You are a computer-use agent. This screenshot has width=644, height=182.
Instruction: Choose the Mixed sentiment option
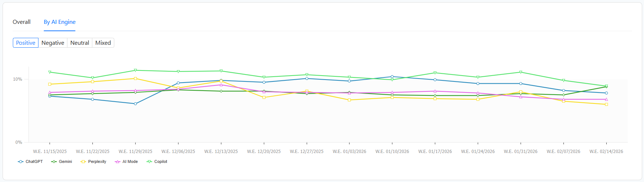click(103, 43)
